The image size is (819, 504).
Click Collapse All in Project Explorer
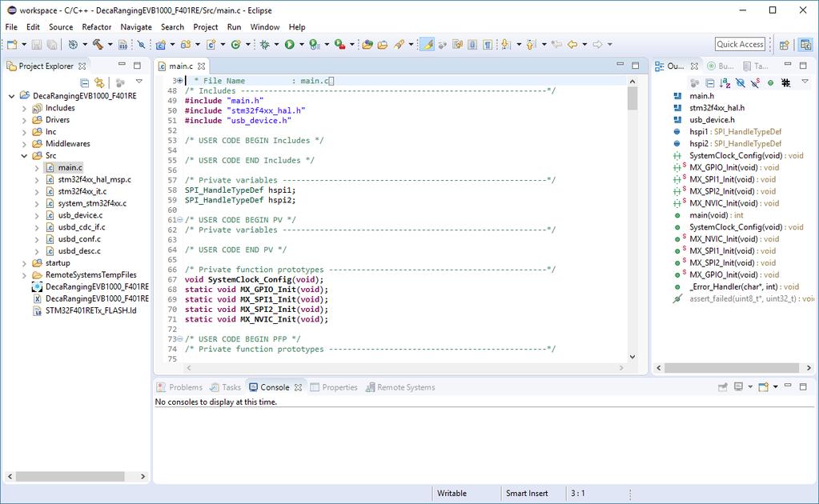pos(84,82)
